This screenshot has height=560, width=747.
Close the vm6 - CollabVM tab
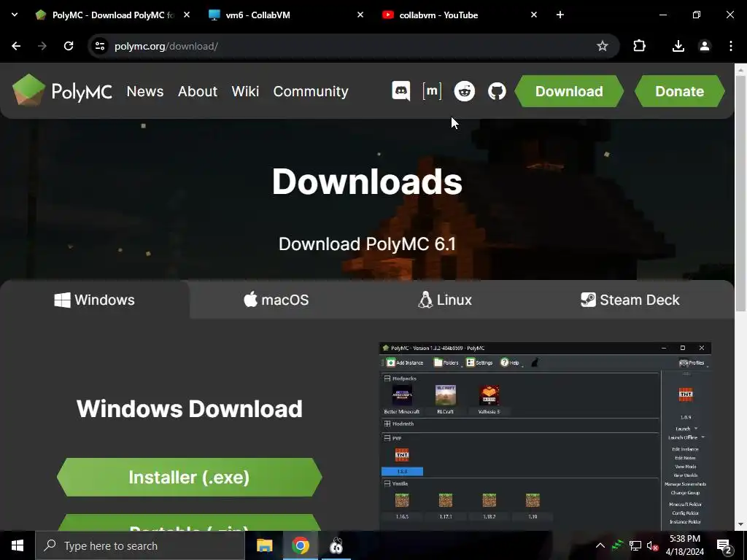tap(360, 15)
